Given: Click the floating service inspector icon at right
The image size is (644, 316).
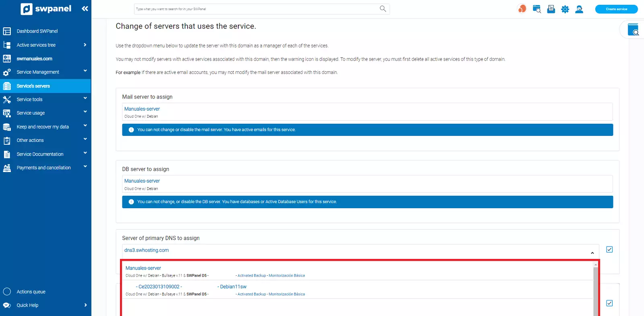Looking at the screenshot, I should [x=633, y=29].
